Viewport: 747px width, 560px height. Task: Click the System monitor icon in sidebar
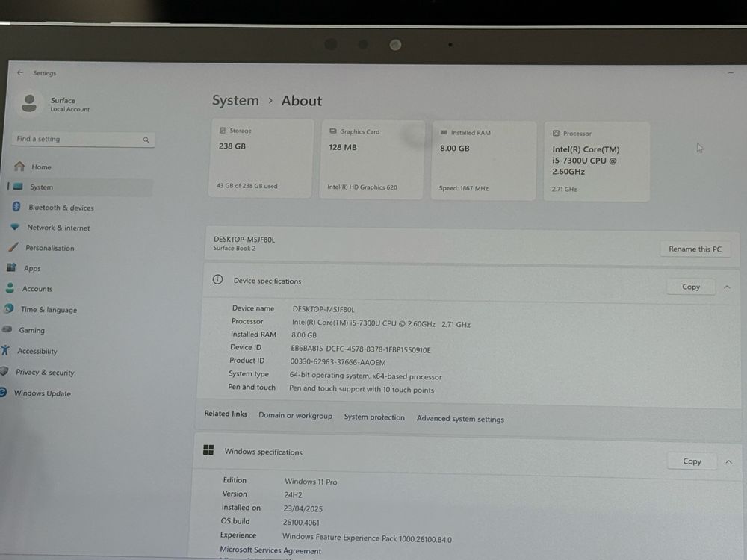18,186
